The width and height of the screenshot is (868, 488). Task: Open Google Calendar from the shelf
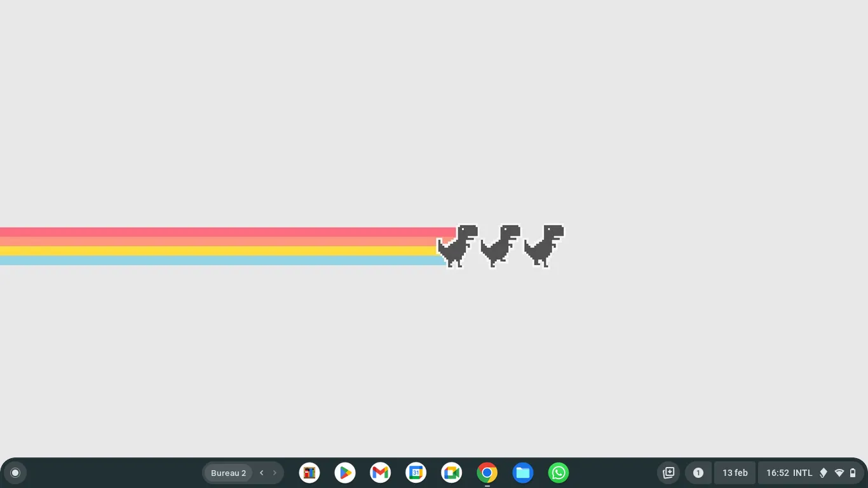click(416, 473)
